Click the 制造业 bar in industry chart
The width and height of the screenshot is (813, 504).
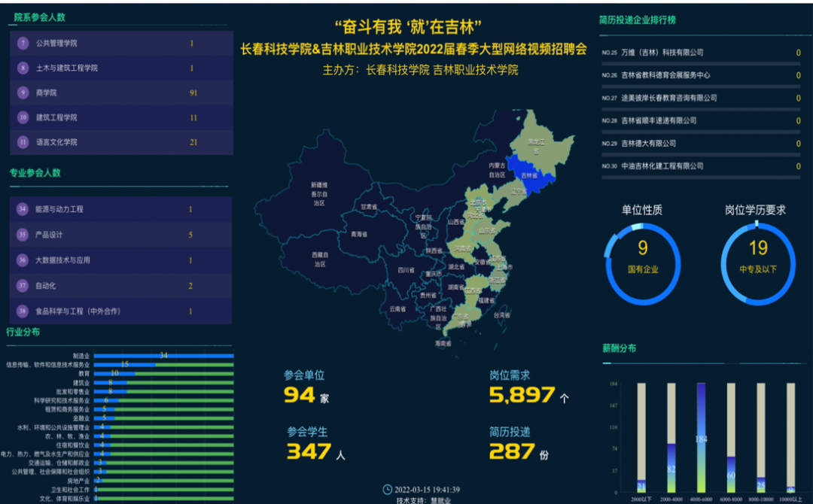[163, 356]
